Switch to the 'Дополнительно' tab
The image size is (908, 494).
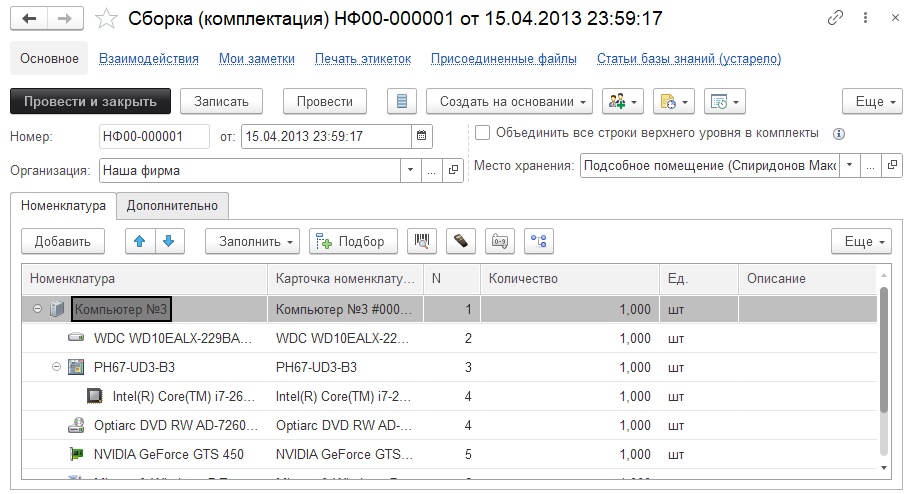tap(172, 206)
